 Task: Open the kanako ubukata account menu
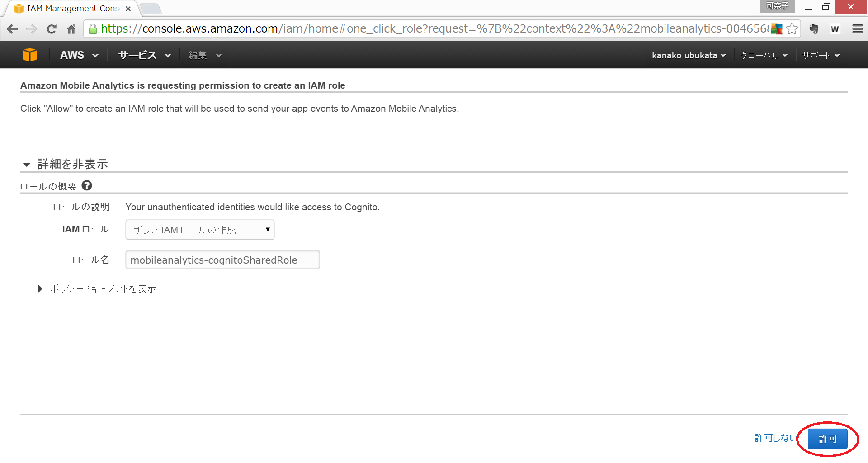pos(688,55)
